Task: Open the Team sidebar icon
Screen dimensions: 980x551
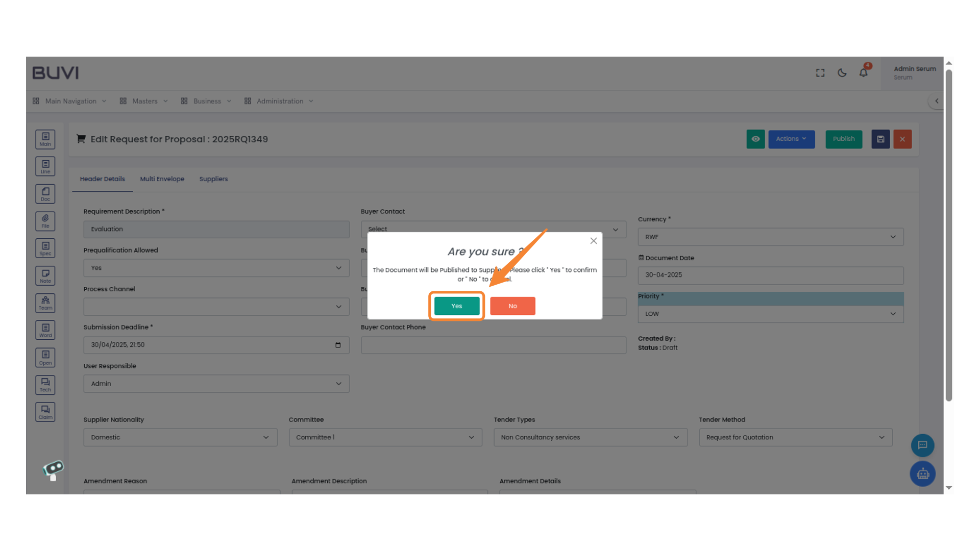Action: [45, 303]
